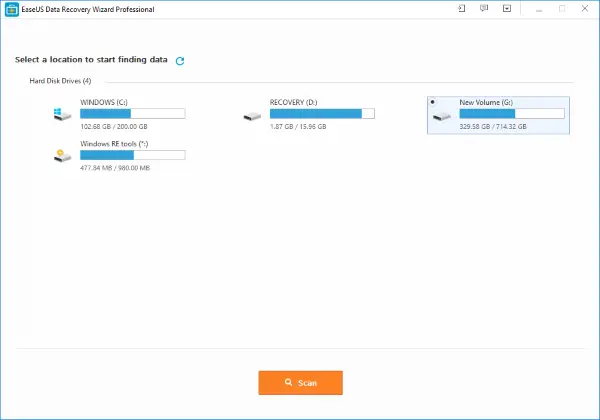This screenshot has height=420, width=600.
Task: Click the 329.58 GB / 714.32 GB text
Action: [493, 127]
